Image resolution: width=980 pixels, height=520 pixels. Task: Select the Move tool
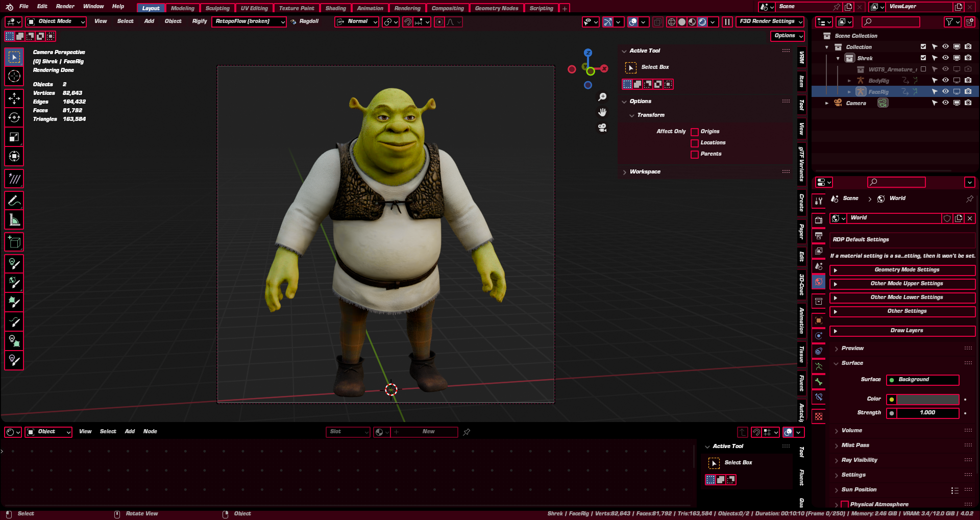click(x=14, y=98)
